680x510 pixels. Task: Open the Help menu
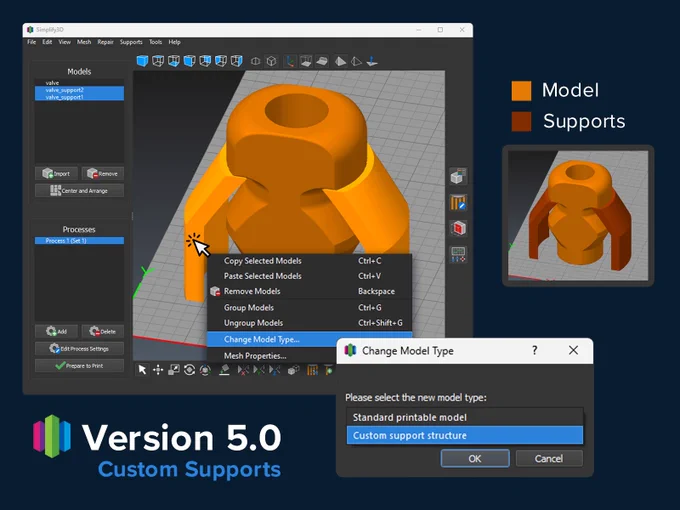click(x=174, y=42)
